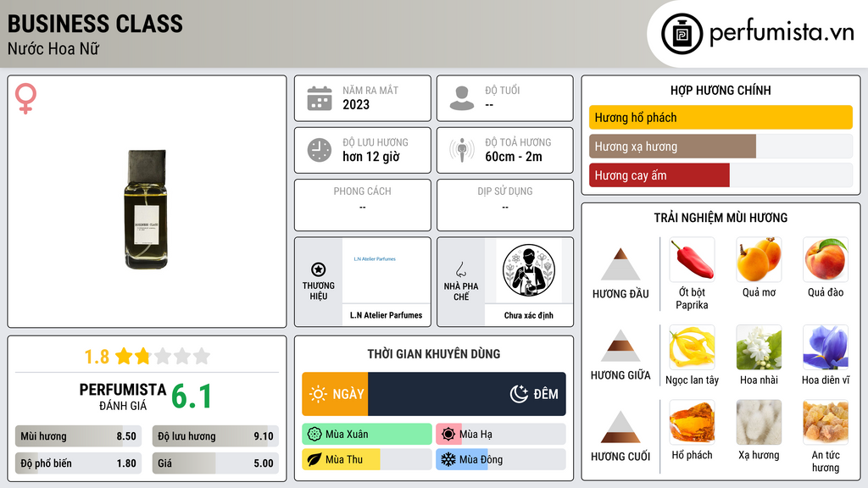
Task: Click the Perfumista đánh giá label
Action: pyautogui.click(x=123, y=396)
